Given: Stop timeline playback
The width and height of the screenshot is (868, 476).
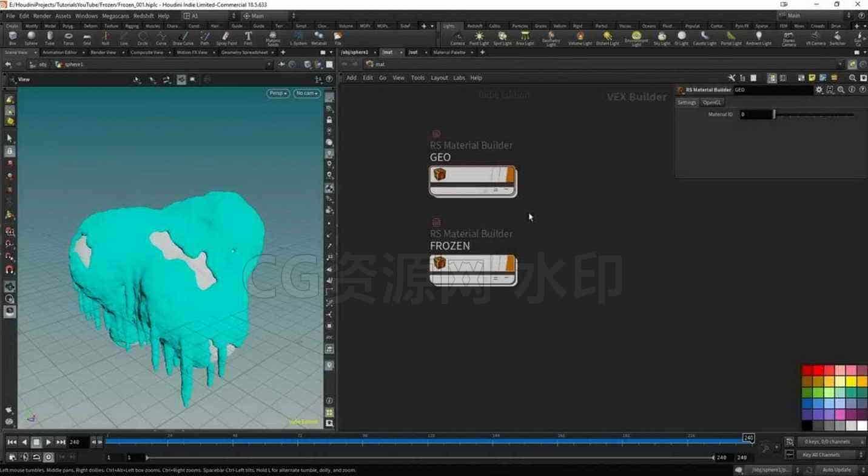Looking at the screenshot, I should tap(36, 442).
